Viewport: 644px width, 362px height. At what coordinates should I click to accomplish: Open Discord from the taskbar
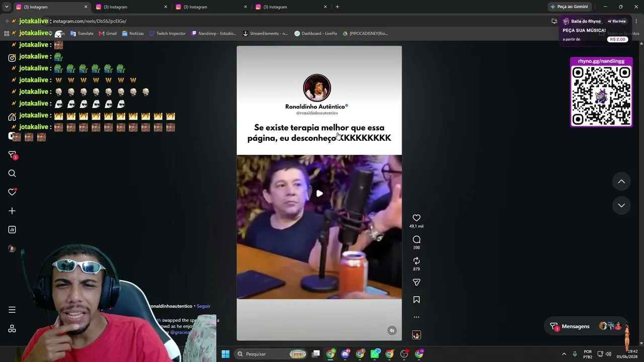click(345, 354)
